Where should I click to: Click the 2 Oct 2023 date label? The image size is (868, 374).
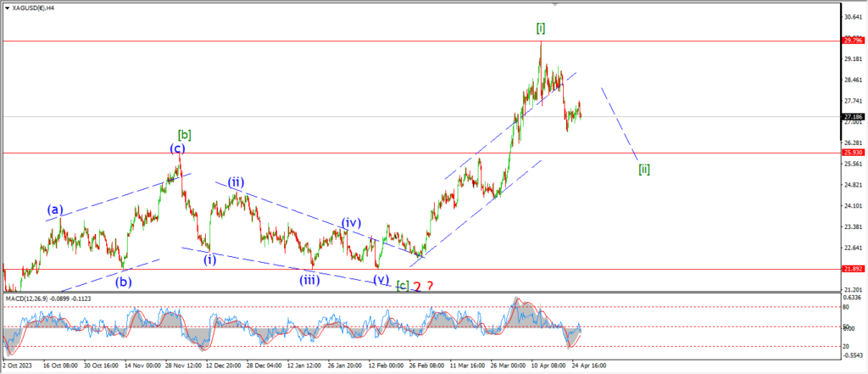pos(20,366)
